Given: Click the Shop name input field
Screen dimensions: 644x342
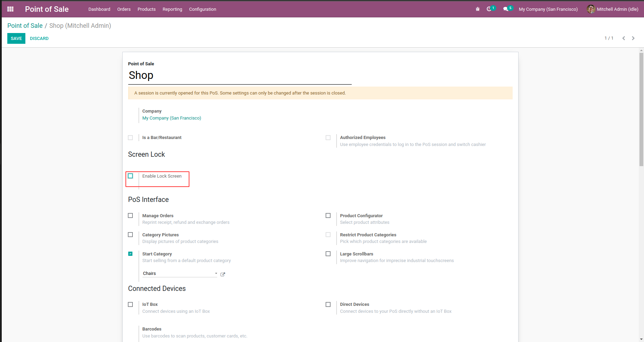Looking at the screenshot, I should tap(240, 75).
